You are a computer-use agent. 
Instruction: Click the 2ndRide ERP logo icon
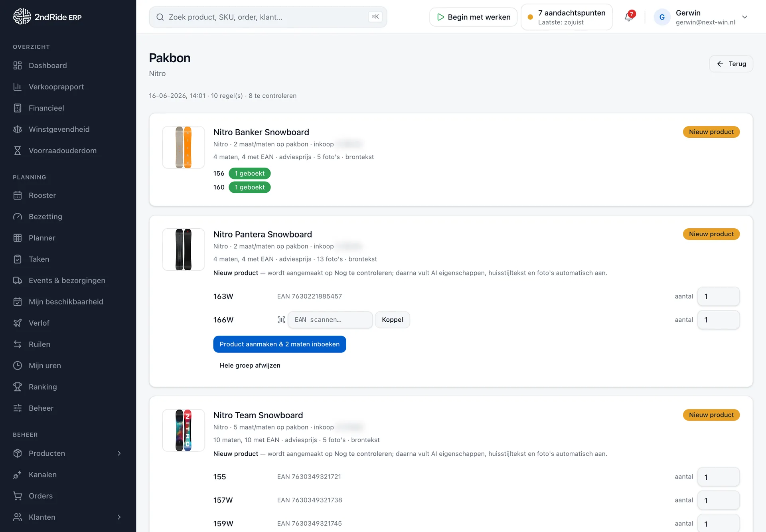tap(22, 17)
